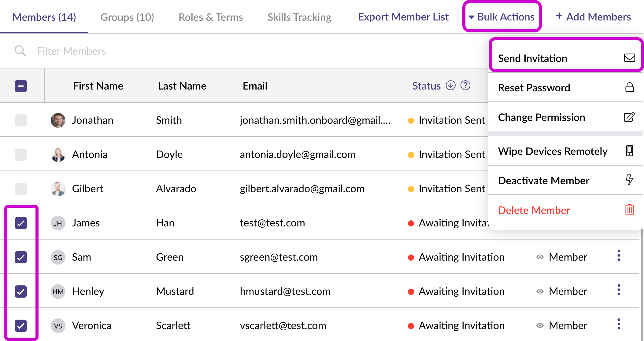Collapse the Bulk Actions dropdown
The height and width of the screenshot is (341, 644).
(x=502, y=17)
